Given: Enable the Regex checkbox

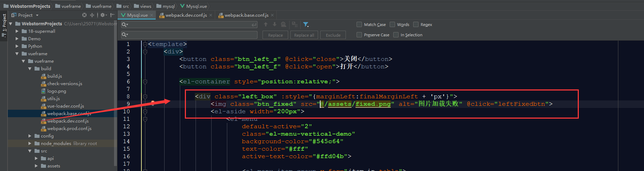Looking at the screenshot, I should (x=416, y=24).
